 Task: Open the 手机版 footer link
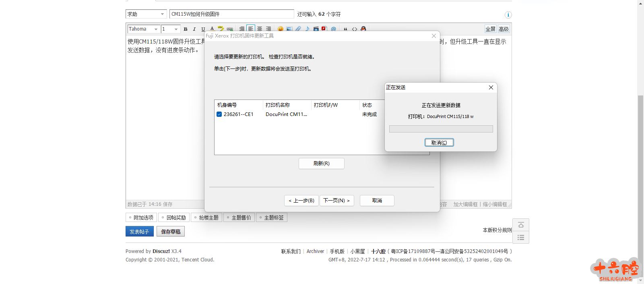[337, 251]
